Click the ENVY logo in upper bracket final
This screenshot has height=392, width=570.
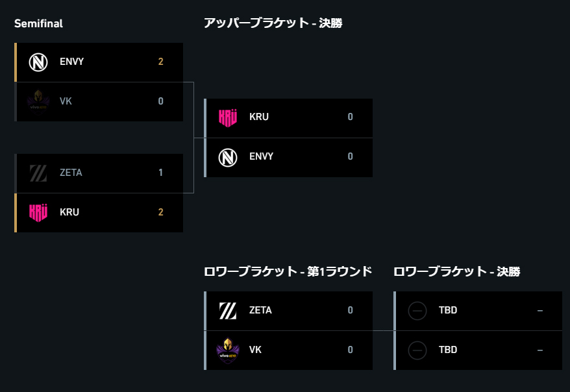(228, 158)
